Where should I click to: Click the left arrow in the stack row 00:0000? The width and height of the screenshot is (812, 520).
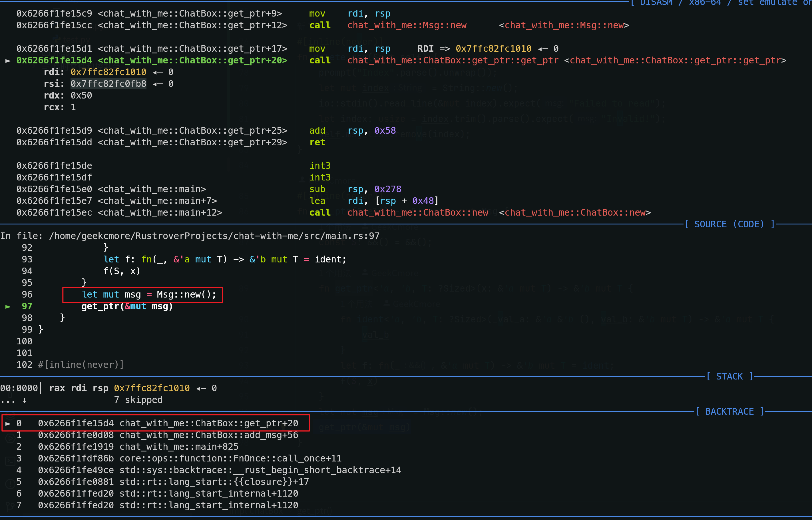tap(201, 388)
